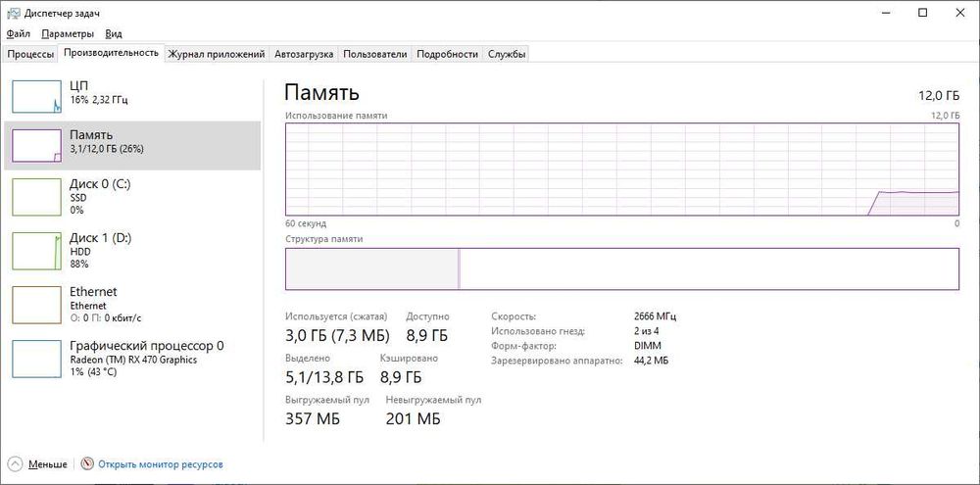Click the Ethernet mini graph thumbnail
This screenshot has height=485, width=980.
pos(37,305)
